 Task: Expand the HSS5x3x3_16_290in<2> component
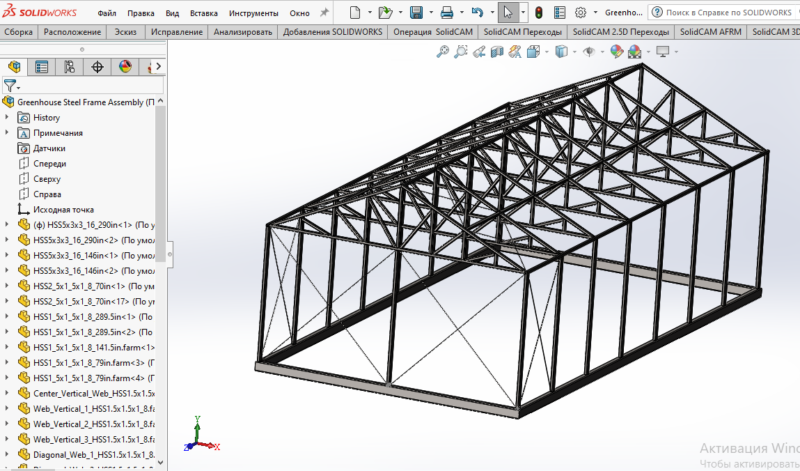[7, 240]
